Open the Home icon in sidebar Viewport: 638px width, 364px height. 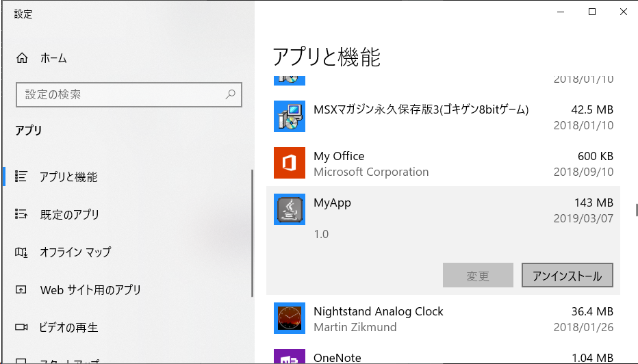pyautogui.click(x=22, y=58)
